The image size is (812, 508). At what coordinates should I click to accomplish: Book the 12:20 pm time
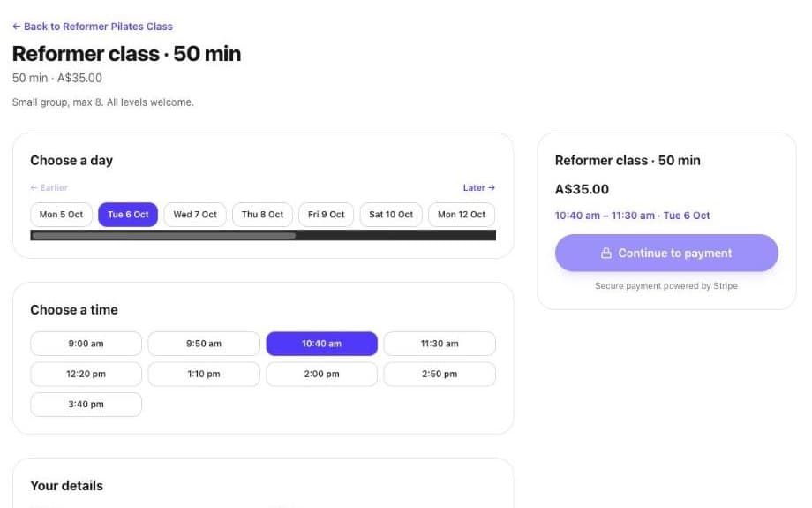86,375
